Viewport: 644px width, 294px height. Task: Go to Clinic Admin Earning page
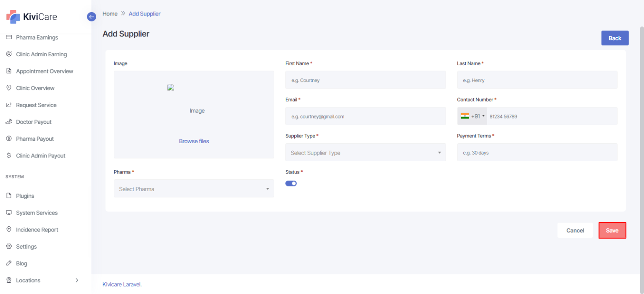[41, 54]
